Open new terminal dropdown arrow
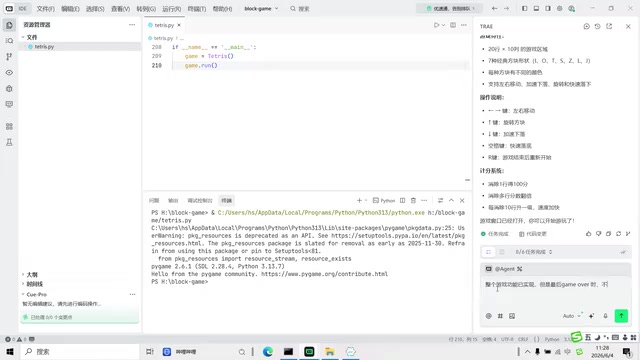 (x=366, y=200)
